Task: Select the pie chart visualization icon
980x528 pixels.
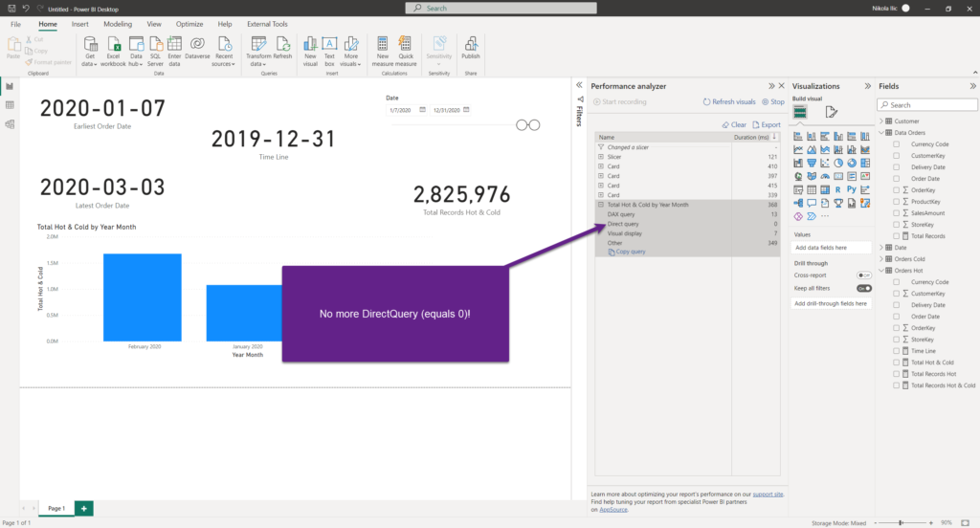Action: pyautogui.click(x=838, y=163)
